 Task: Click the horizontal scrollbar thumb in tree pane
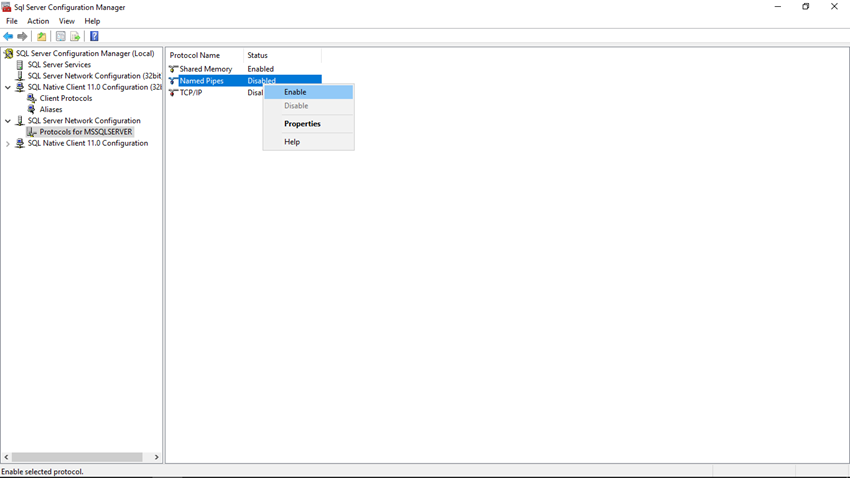pyautogui.click(x=77, y=457)
